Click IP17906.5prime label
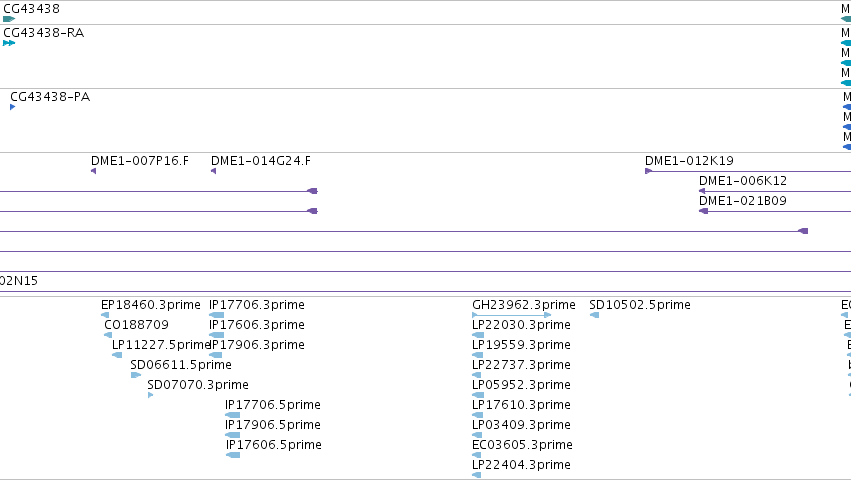 273,425
